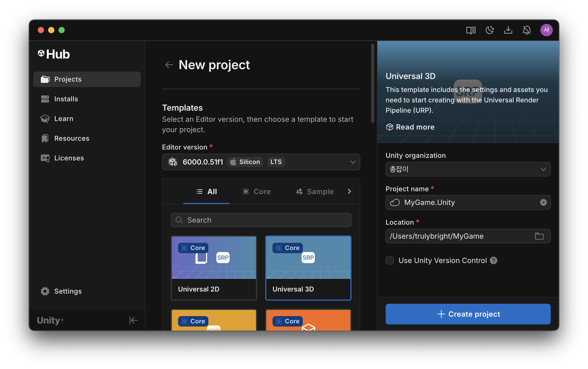Expand more template category tabs
Viewport: 588px width, 369px height.
tap(350, 191)
